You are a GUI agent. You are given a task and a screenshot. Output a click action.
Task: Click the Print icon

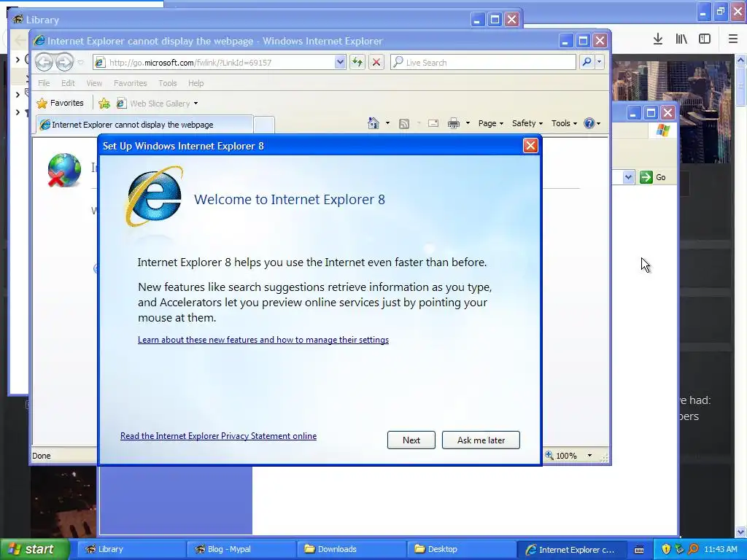pos(454,123)
